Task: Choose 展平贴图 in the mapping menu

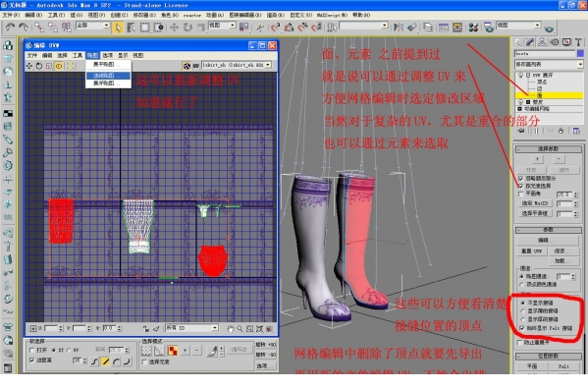Action: (108, 65)
